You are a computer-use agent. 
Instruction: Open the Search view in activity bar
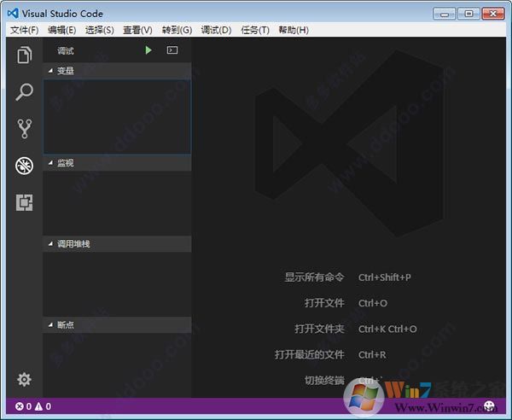25,92
